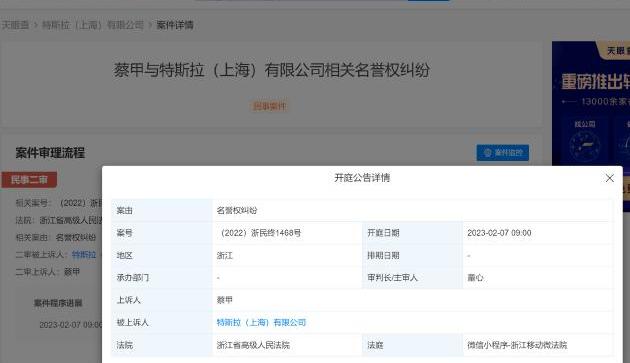The height and width of the screenshot is (363, 630).
Task: Go to 天眼查 breadcrumb home
Action: 15,25
